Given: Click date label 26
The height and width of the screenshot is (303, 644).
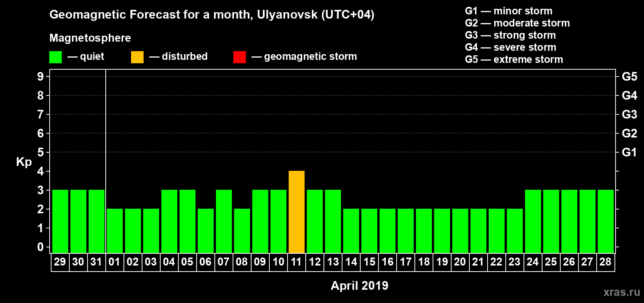Looking at the screenshot, I should (569, 262).
